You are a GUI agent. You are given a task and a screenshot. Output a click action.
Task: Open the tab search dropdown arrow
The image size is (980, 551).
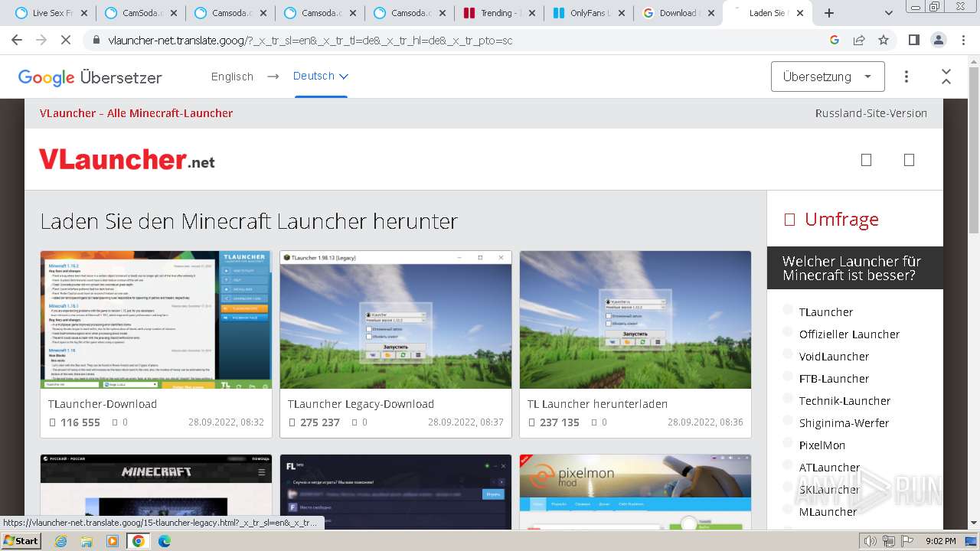pyautogui.click(x=889, y=13)
